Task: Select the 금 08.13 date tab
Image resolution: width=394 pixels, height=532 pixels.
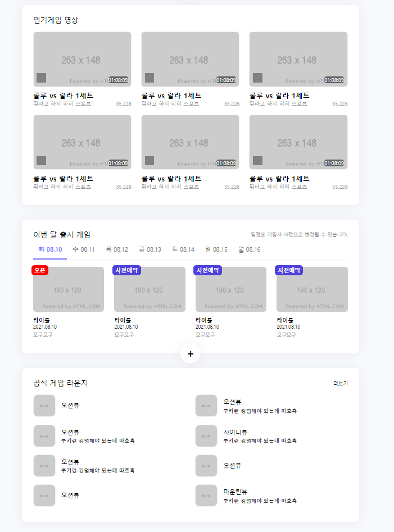Action: (150, 249)
